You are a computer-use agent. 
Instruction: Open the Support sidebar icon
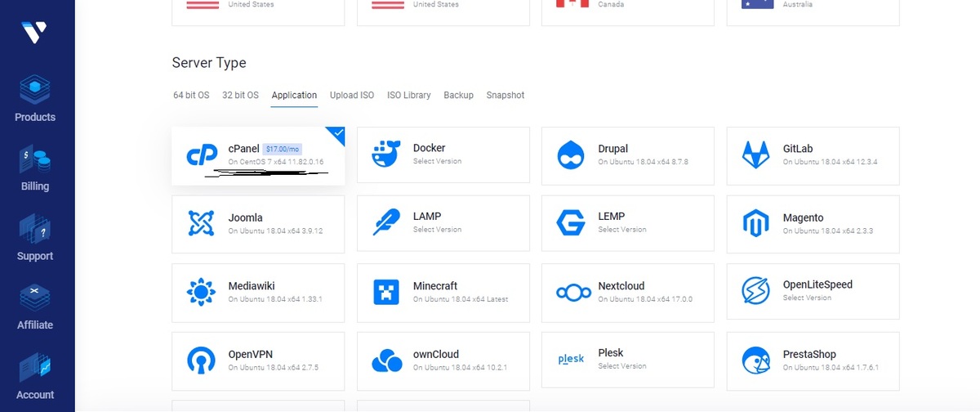[x=35, y=227]
